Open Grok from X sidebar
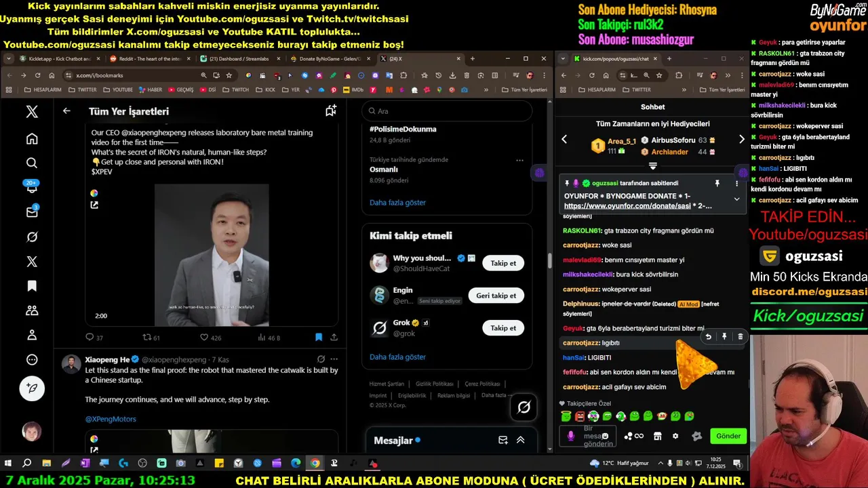The height and width of the screenshot is (488, 868). (x=32, y=237)
